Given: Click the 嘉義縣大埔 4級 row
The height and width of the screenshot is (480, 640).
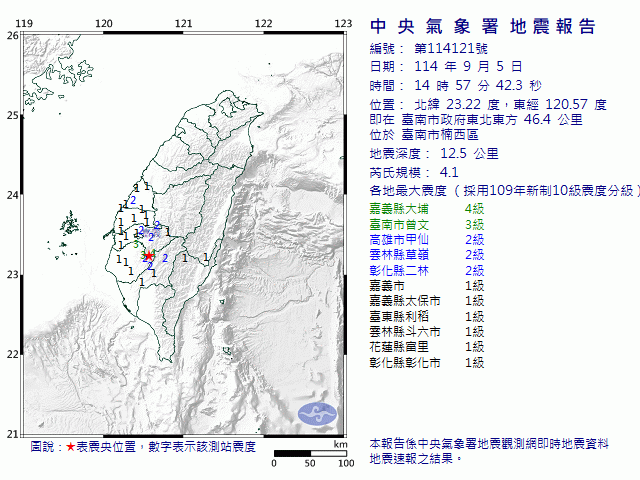Looking at the screenshot, I should point(427,209).
